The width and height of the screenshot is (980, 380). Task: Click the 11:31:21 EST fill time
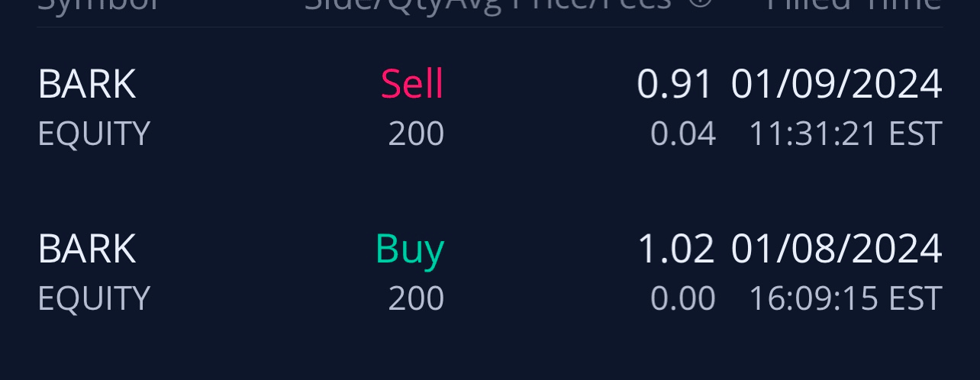(x=846, y=134)
